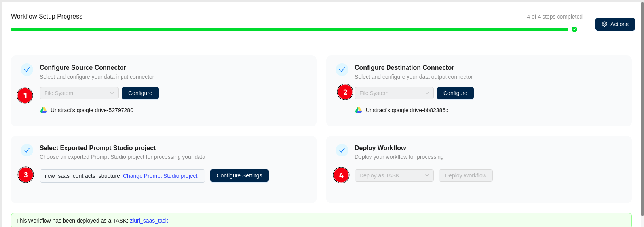
Task: Click the Configure Settings button
Action: pyautogui.click(x=239, y=175)
